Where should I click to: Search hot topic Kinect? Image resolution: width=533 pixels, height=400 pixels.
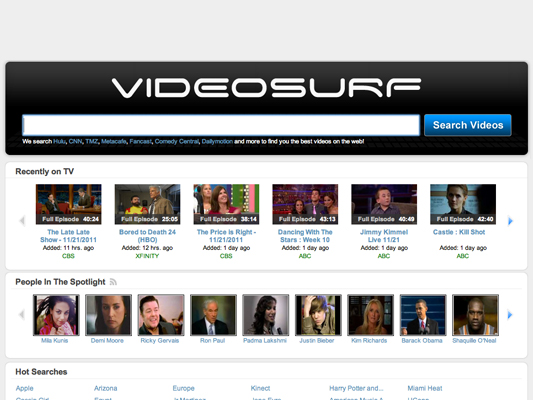tap(260, 388)
